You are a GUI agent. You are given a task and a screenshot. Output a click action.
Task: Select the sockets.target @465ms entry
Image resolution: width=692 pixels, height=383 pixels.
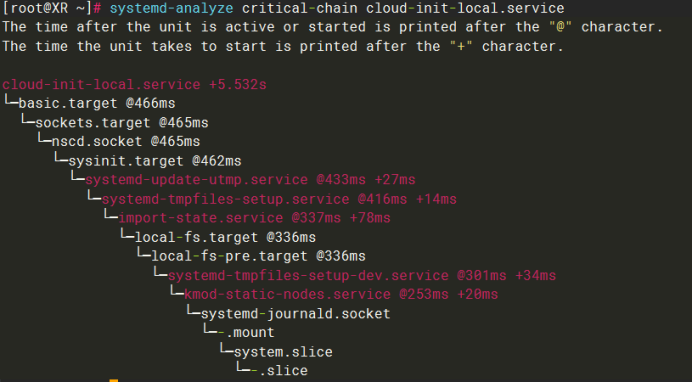pyautogui.click(x=122, y=123)
